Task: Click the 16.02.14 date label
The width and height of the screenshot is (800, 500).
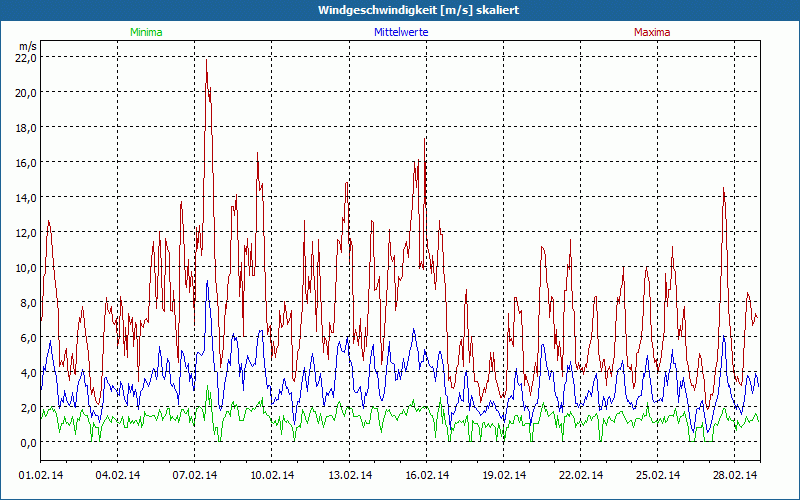Action: pos(427,475)
